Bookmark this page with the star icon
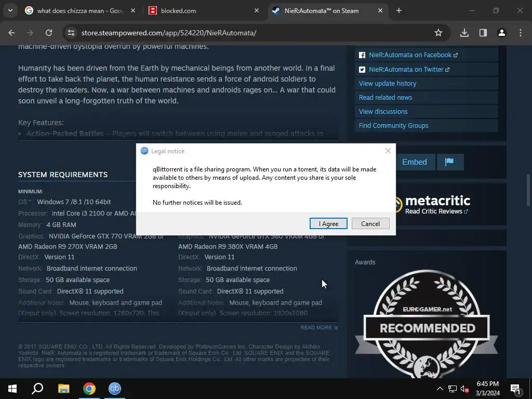 tap(438, 33)
